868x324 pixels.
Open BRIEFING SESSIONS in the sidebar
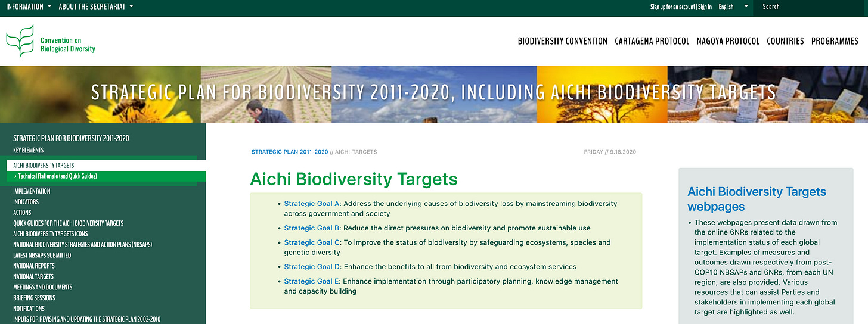click(x=34, y=298)
